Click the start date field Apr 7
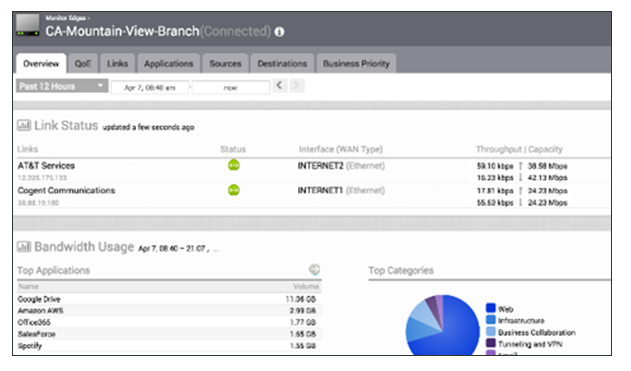Viewport: 631px width, 371px height. 150,87
